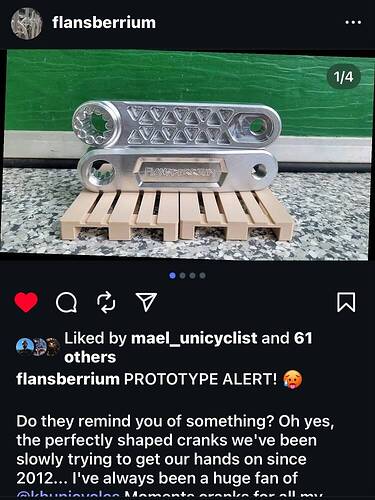Tap the PROTOTYPE ALERT caption text

200,379
